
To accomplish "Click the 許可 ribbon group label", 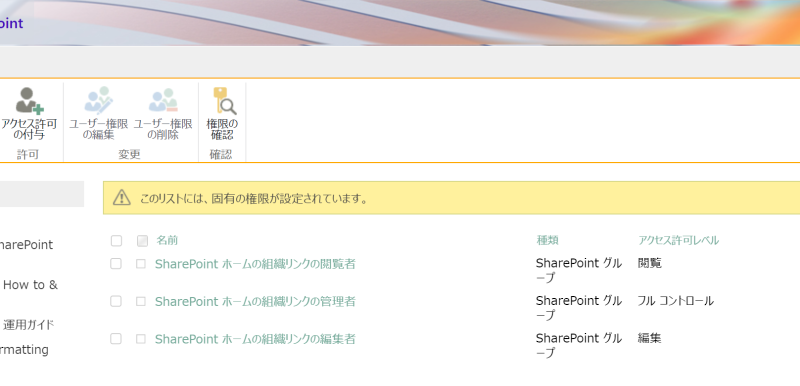I will click(28, 155).
